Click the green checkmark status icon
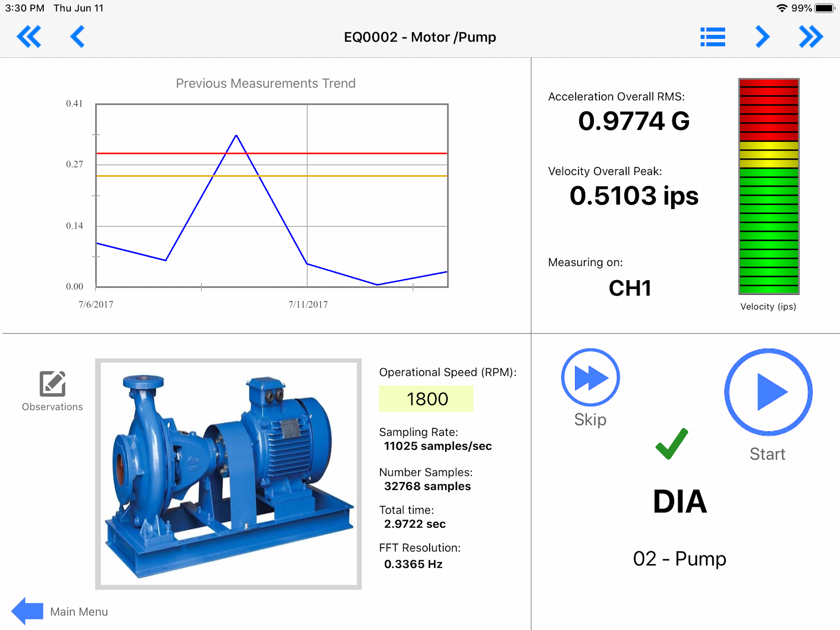Image resolution: width=840 pixels, height=630 pixels. tap(672, 444)
